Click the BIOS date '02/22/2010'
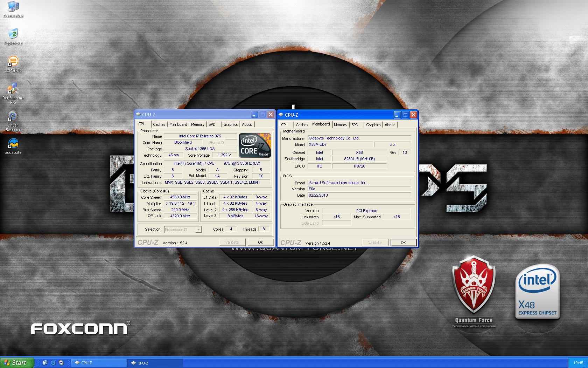This screenshot has height=368, width=588. click(359, 195)
